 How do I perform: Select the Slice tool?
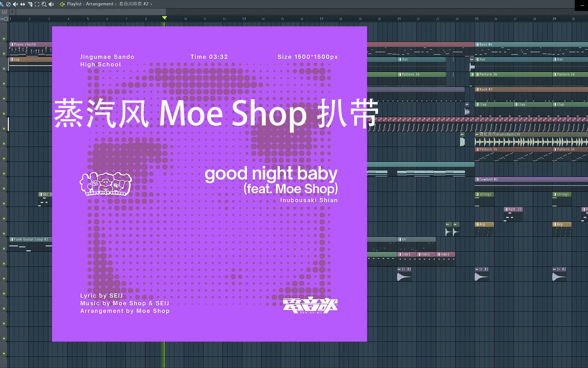coord(30,4)
